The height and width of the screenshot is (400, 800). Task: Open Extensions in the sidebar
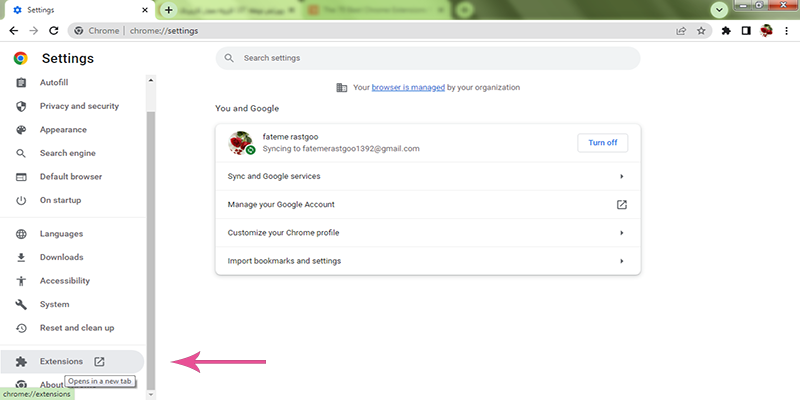(61, 362)
